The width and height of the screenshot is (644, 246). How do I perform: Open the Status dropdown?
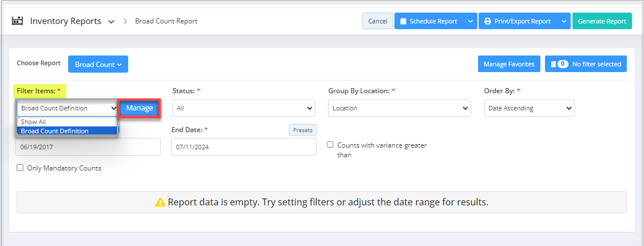point(244,108)
